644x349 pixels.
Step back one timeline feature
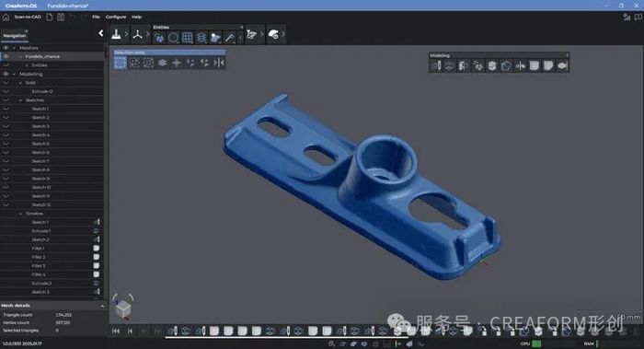pos(131,331)
